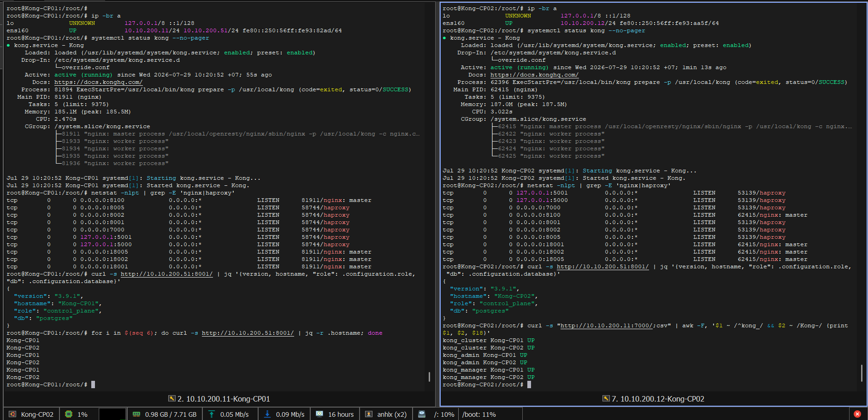Click worker process 62425 line in CP02
The height and width of the screenshot is (420, 868).
pos(548,156)
